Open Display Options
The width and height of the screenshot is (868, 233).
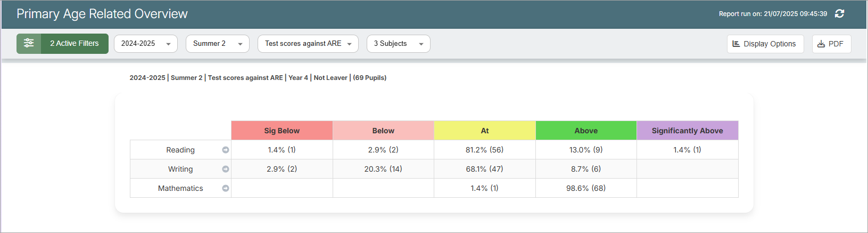tap(765, 44)
